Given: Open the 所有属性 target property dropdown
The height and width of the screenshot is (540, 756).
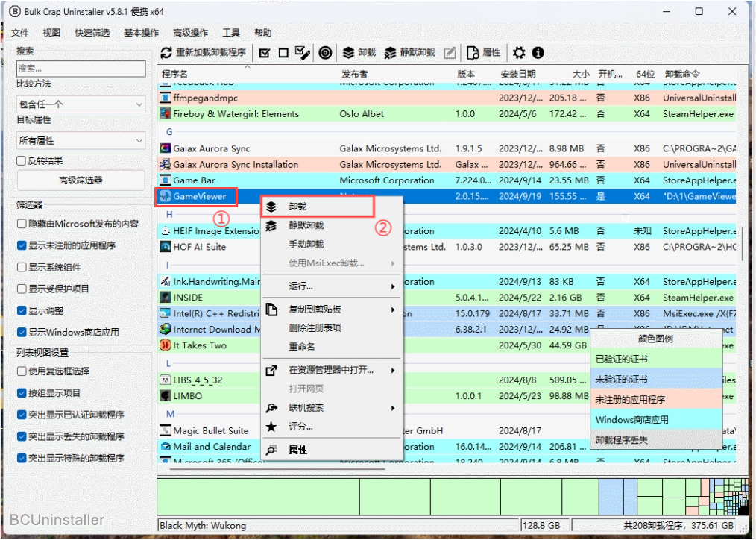Looking at the screenshot, I should tap(81, 141).
